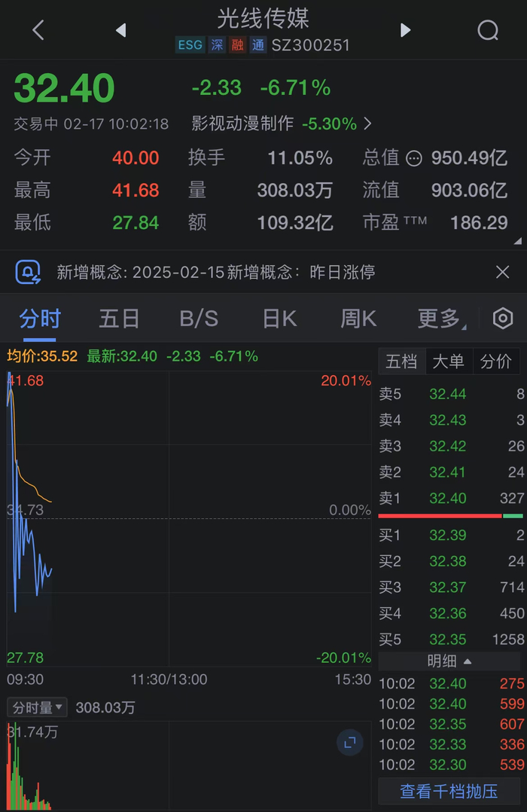Go to previous stock with left triangle
This screenshot has width=527, height=812.
click(x=120, y=30)
